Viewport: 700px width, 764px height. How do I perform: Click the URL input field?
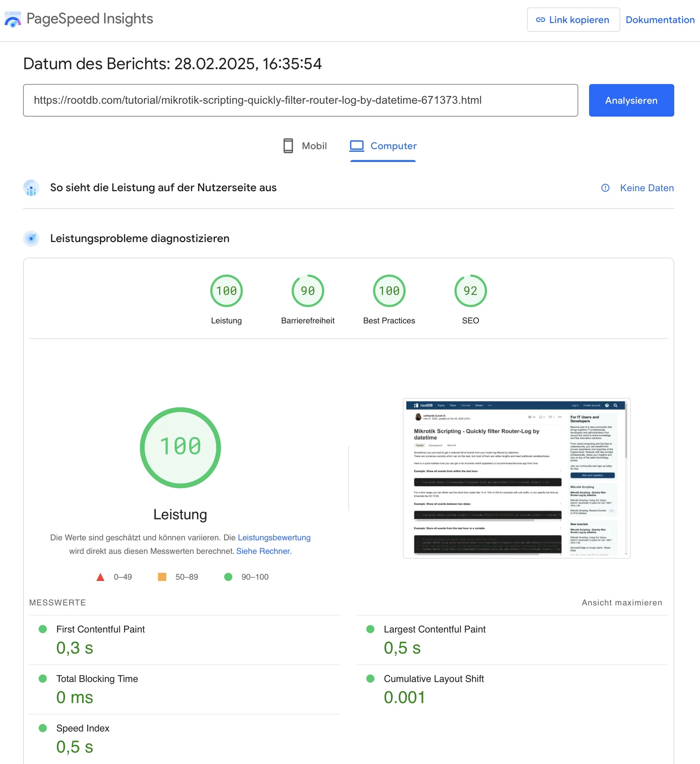coord(300,100)
